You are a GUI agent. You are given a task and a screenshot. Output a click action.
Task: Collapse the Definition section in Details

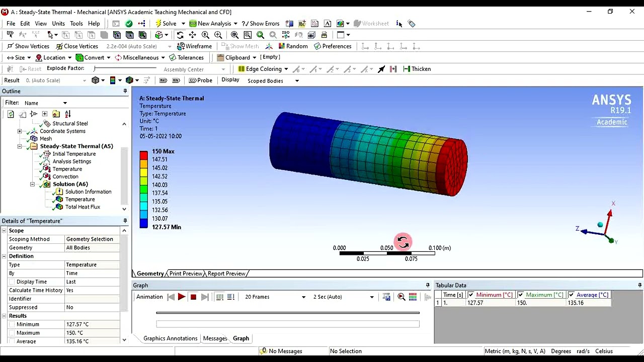pyautogui.click(x=4, y=256)
